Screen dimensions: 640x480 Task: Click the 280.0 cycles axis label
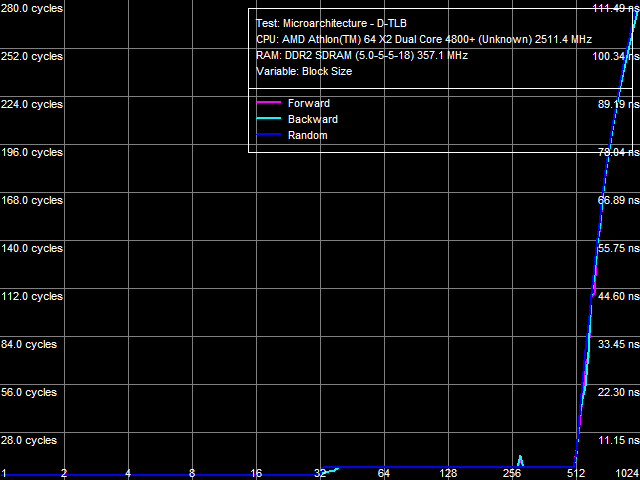pos(32,8)
